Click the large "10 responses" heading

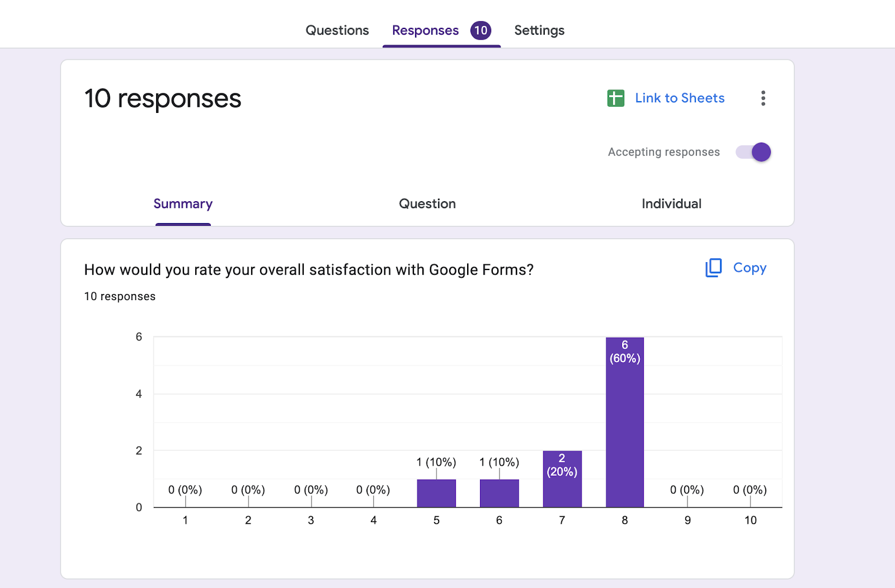[x=163, y=99]
